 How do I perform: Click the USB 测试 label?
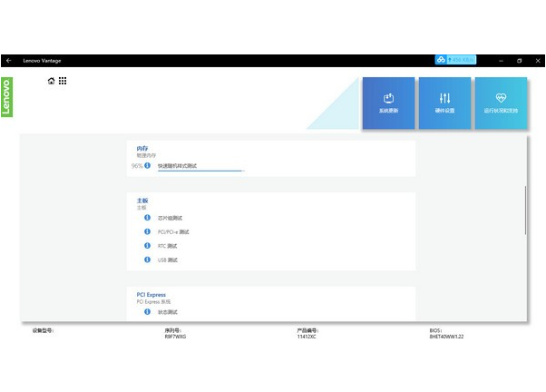tap(168, 260)
